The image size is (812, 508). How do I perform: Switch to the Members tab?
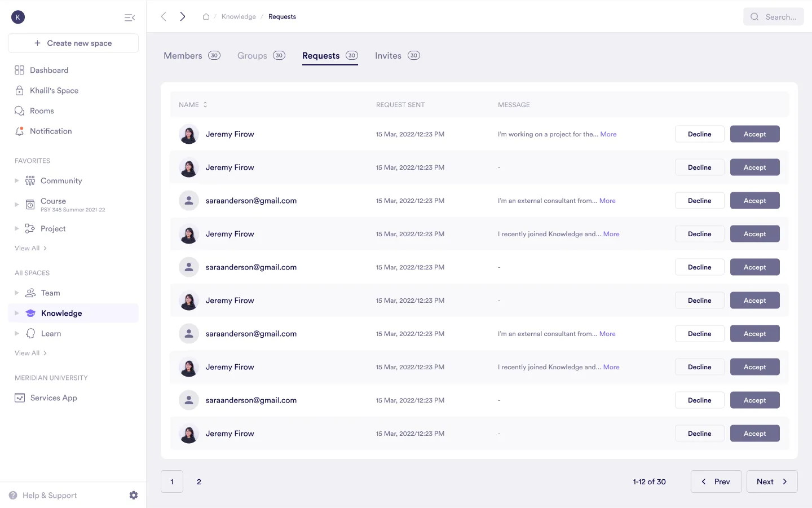point(183,55)
